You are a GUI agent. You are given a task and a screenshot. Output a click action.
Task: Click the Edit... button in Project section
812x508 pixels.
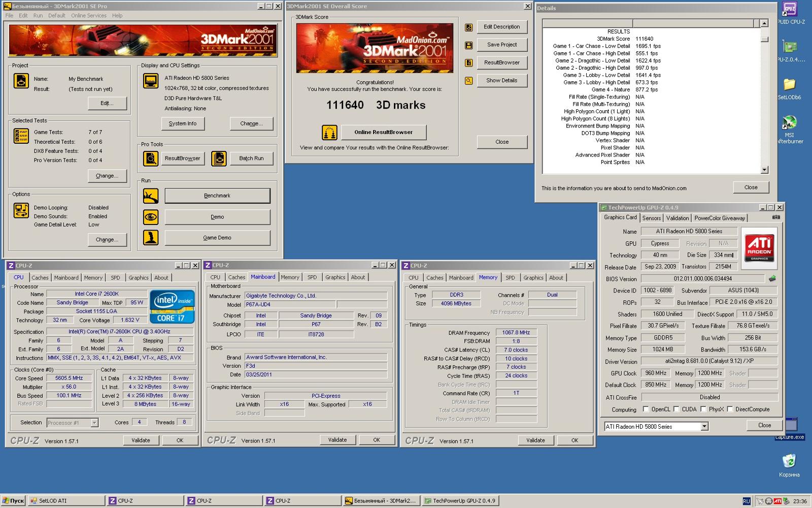[107, 103]
